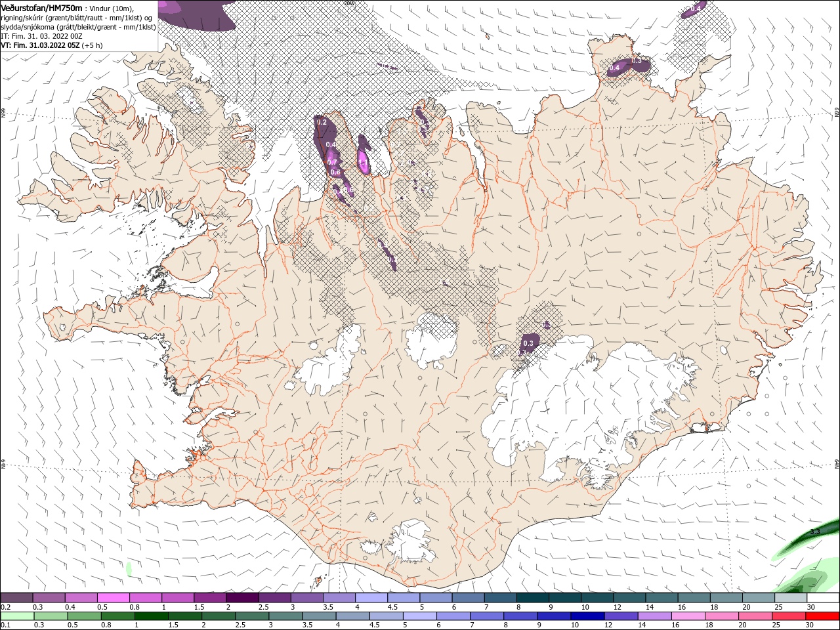
Task: Click the 0.4 label on northeast peninsula
Action: pos(615,68)
